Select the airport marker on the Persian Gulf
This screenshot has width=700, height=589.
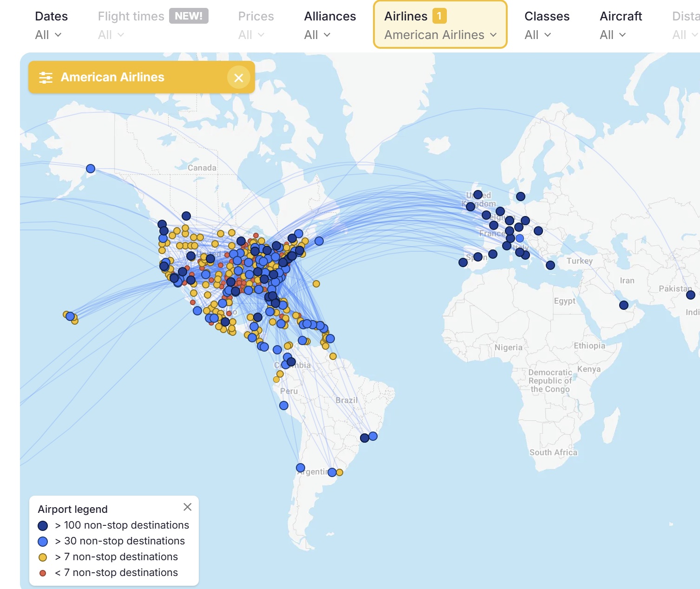click(x=624, y=305)
